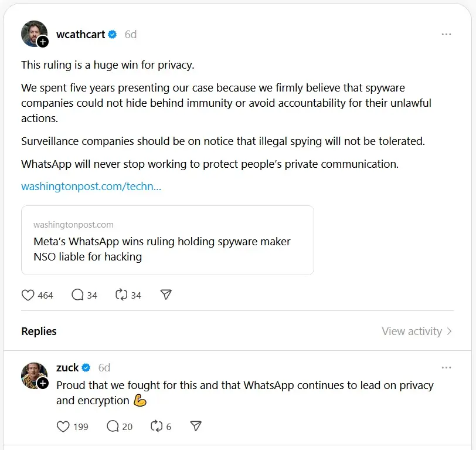Follow wcathcart using the plus badge

click(43, 42)
